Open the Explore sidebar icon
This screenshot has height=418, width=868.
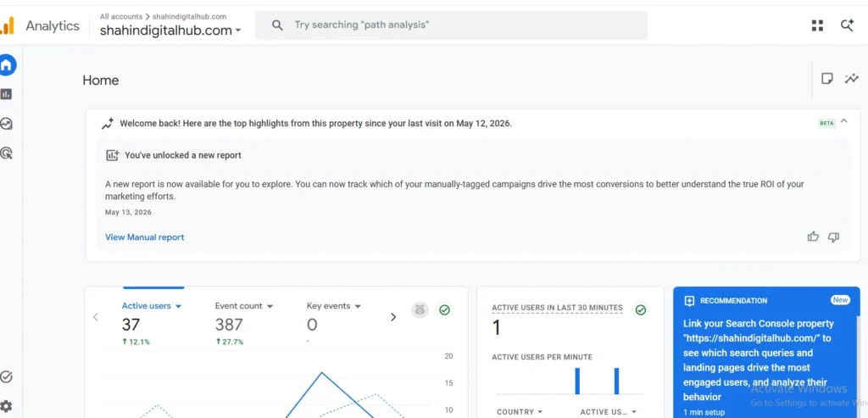click(x=6, y=124)
